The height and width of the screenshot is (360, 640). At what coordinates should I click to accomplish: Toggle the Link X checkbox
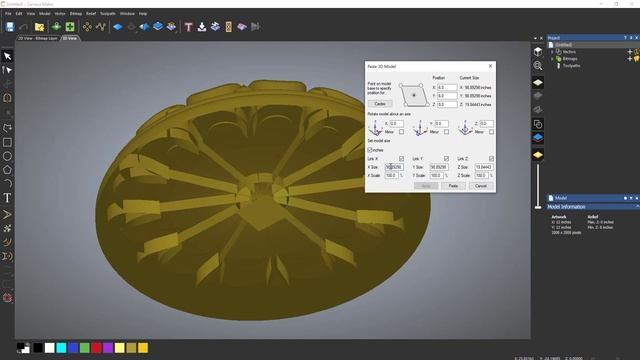[x=401, y=158]
